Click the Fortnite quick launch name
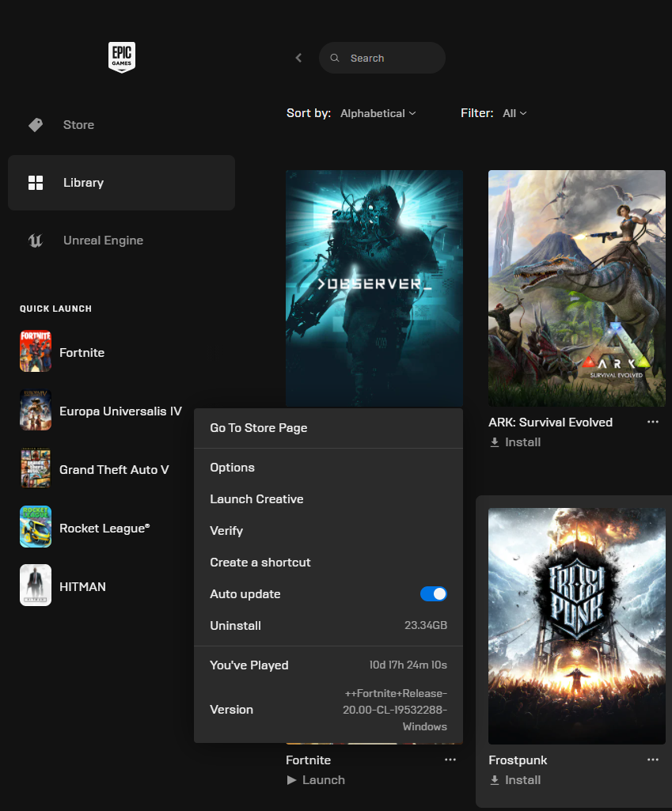The image size is (672, 811). (82, 353)
